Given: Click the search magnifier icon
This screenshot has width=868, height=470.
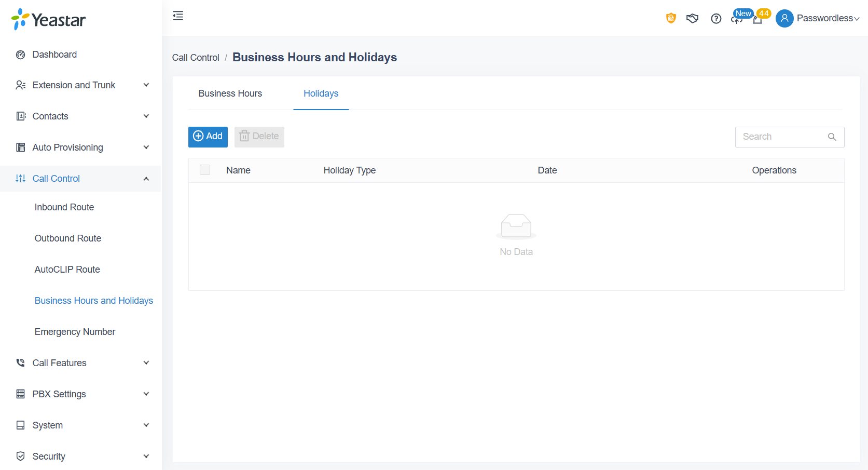Looking at the screenshot, I should pos(832,137).
